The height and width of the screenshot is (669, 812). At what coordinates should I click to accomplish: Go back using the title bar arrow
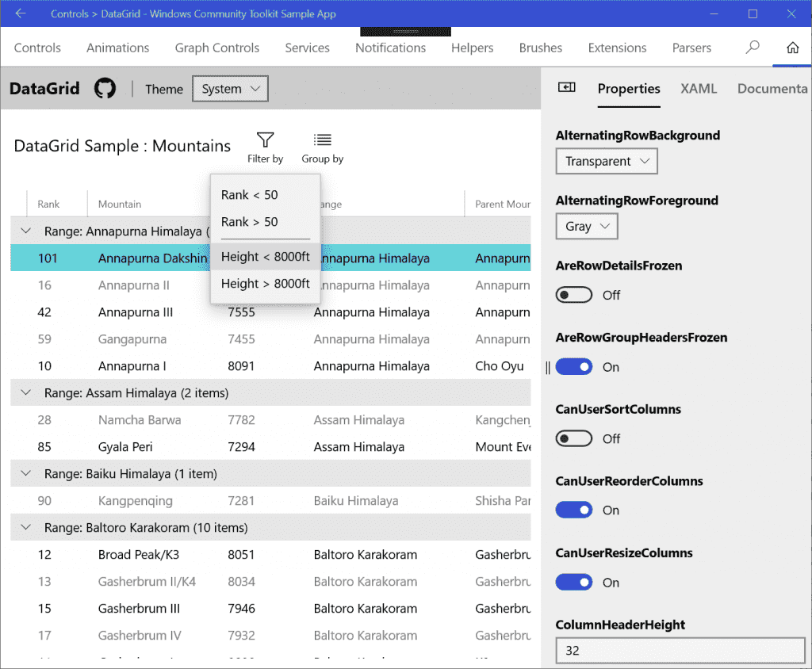click(21, 13)
